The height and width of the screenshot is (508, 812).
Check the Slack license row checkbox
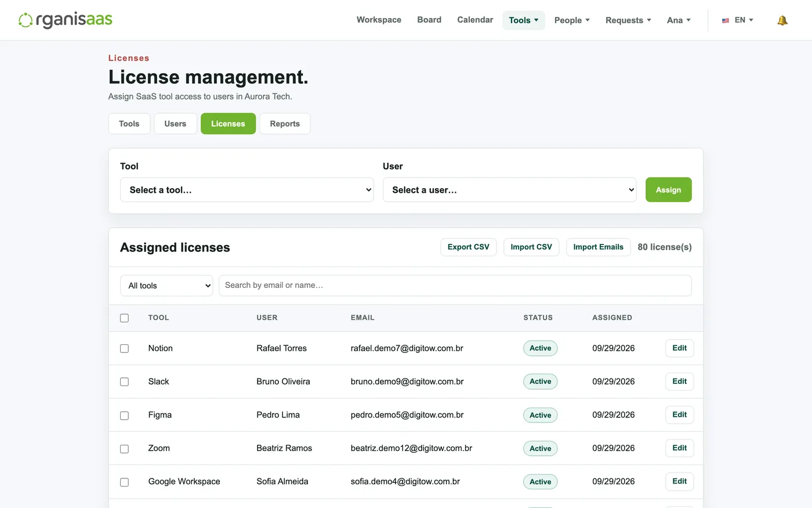pyautogui.click(x=124, y=382)
